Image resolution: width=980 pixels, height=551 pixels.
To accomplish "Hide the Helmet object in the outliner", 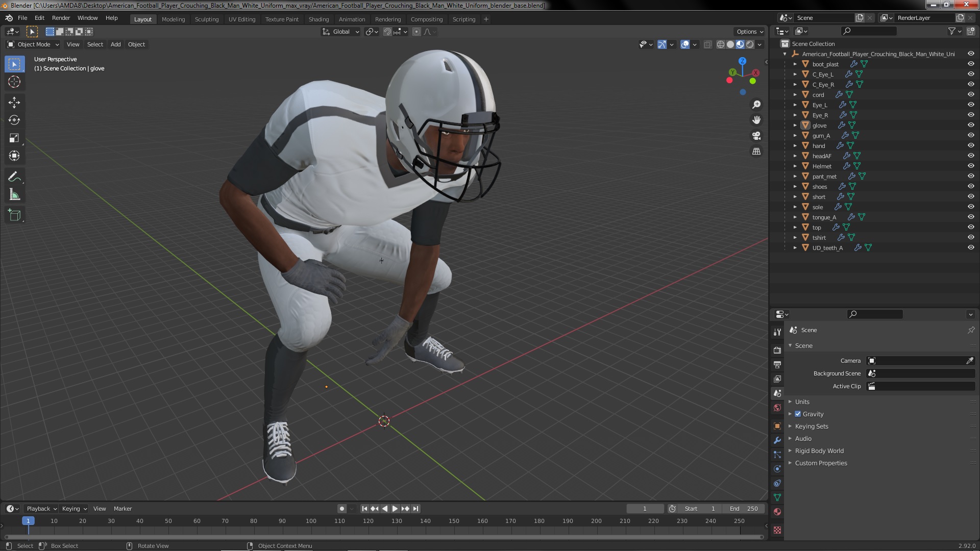I will 971,166.
